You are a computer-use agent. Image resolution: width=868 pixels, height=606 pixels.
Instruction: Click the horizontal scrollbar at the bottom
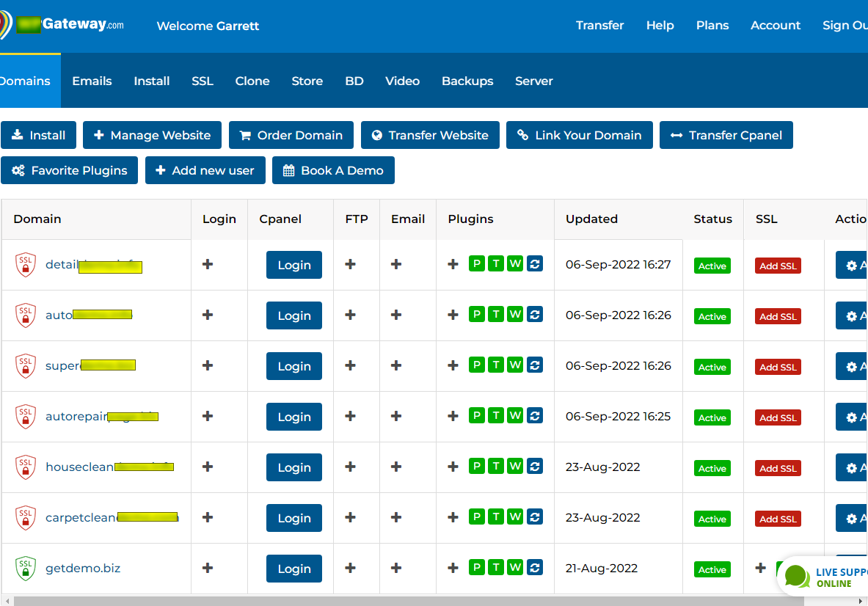(433, 601)
